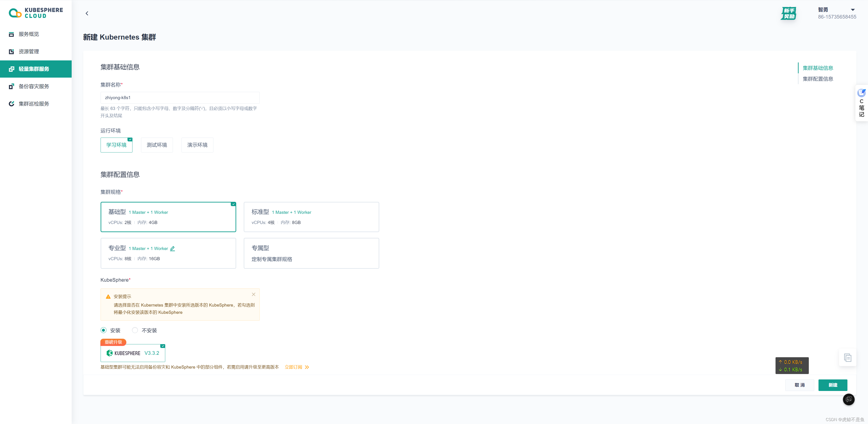Image resolution: width=868 pixels, height=424 pixels.
Task: Click the KubeSphere V3.3.2 logo icon
Action: (x=109, y=353)
